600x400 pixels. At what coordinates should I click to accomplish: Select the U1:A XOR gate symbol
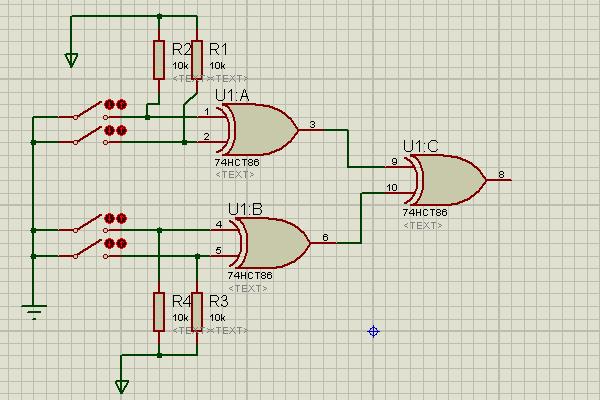coord(260,129)
